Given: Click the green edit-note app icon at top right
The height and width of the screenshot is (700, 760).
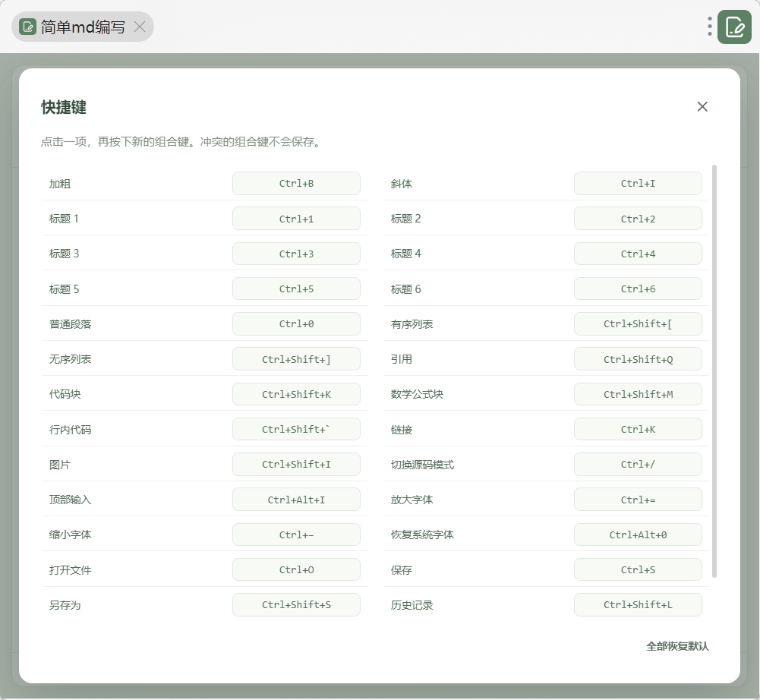Looking at the screenshot, I should (734, 27).
